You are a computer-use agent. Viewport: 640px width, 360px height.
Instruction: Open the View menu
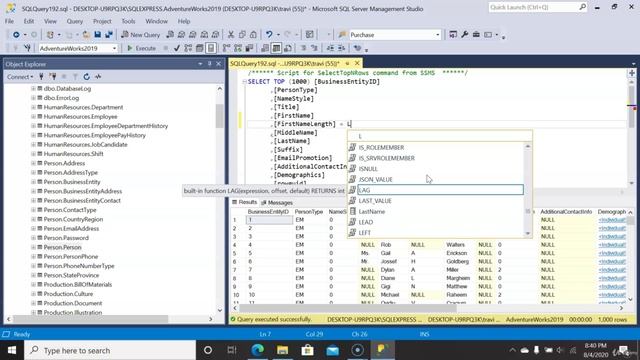pos(50,21)
